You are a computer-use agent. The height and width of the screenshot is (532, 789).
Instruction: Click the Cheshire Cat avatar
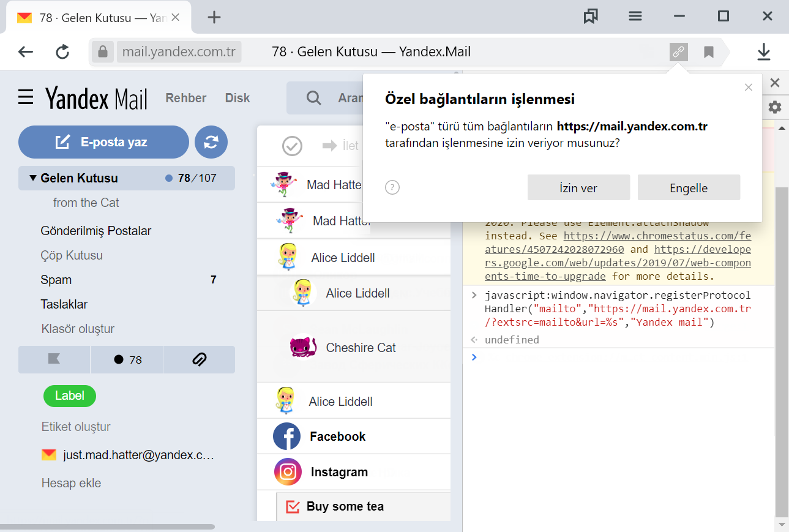[x=303, y=347]
